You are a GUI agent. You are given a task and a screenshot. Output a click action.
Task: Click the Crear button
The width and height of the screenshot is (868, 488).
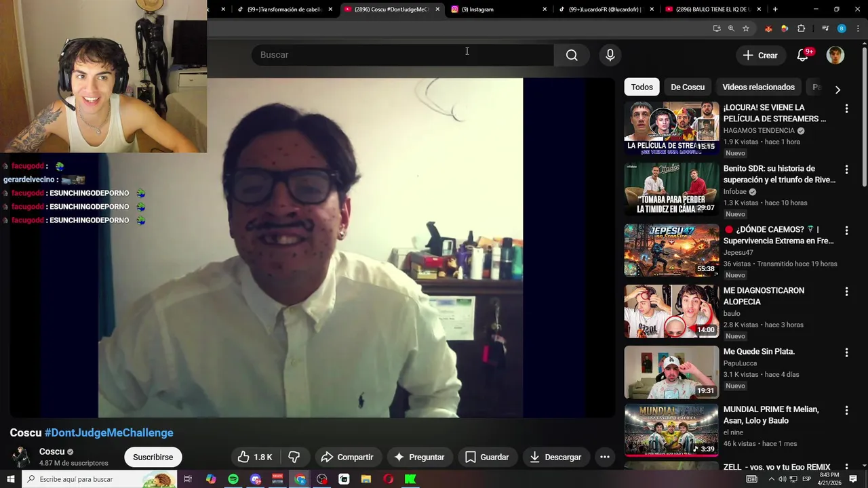coord(760,56)
